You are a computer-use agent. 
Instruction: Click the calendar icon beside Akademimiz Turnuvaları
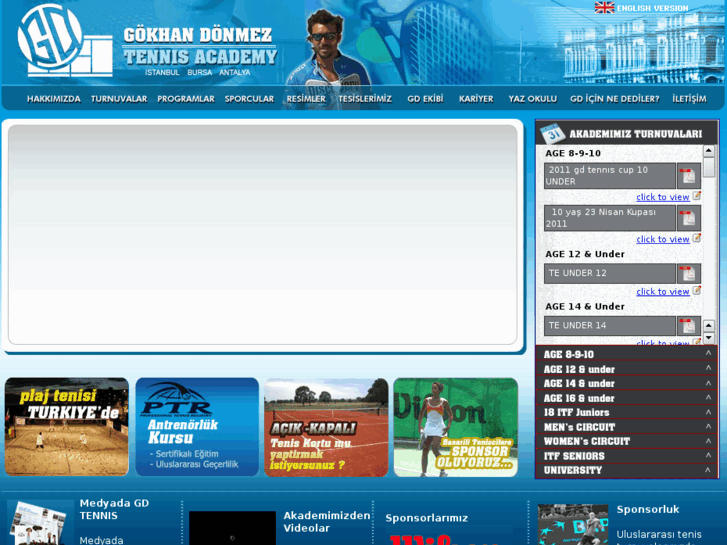click(x=552, y=133)
